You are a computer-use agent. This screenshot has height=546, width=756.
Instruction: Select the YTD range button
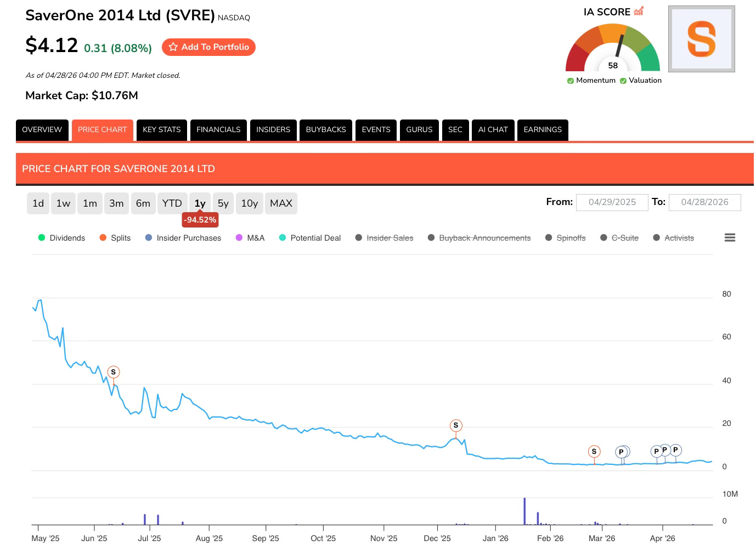pyautogui.click(x=172, y=203)
